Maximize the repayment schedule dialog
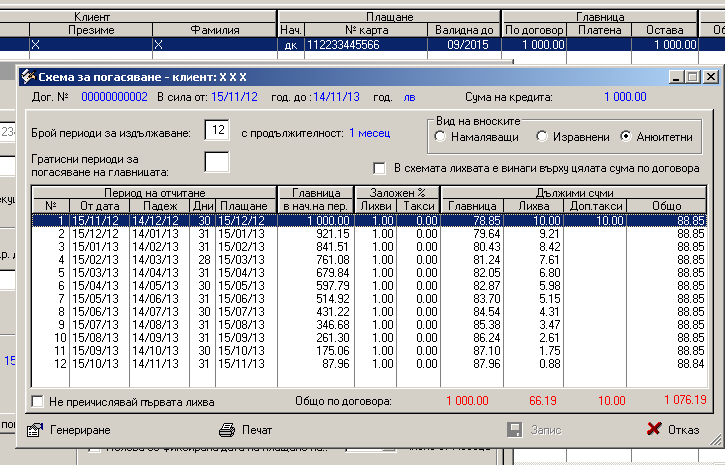Image resolution: width=725 pixels, height=465 pixels. pyautogui.click(x=693, y=77)
